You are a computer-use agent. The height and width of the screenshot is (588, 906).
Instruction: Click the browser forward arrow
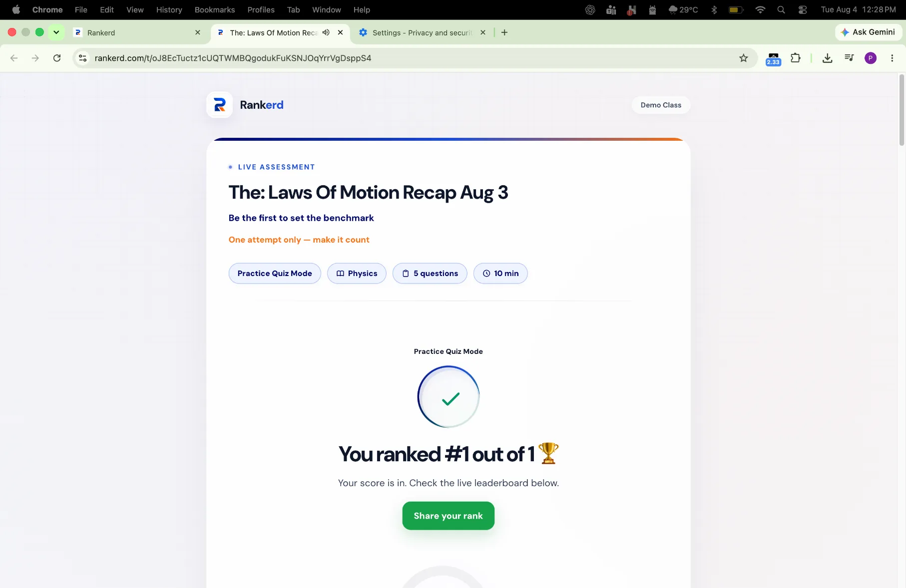pos(35,58)
